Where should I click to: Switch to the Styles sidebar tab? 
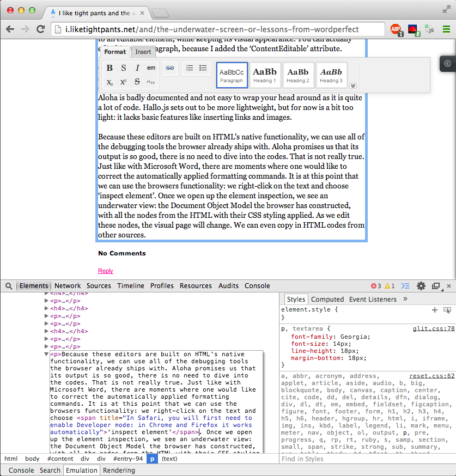(296, 300)
